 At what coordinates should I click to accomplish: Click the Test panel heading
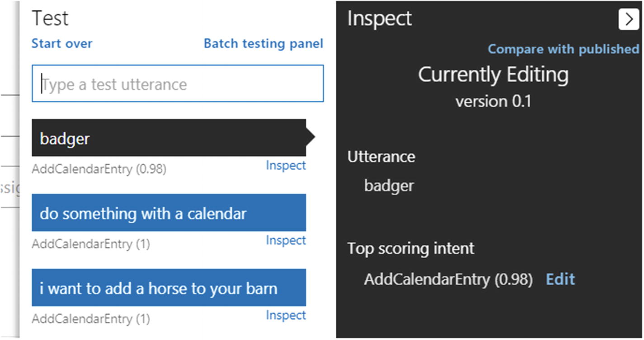[x=50, y=19]
